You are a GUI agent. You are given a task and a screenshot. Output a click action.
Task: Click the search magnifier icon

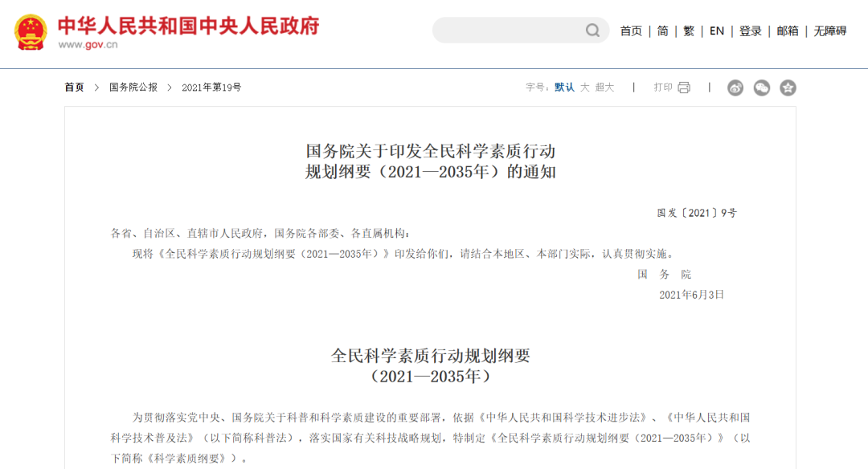[592, 31]
